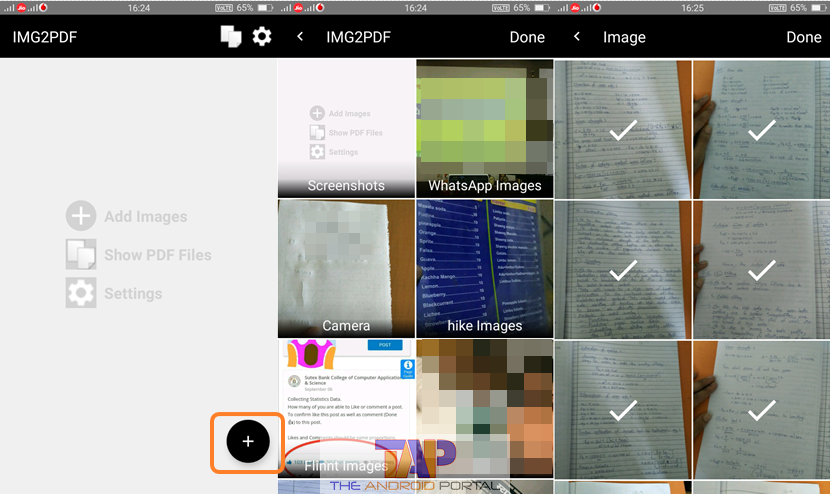Select the Show PDF Files label
This screenshot has height=494, width=830.
[158, 255]
